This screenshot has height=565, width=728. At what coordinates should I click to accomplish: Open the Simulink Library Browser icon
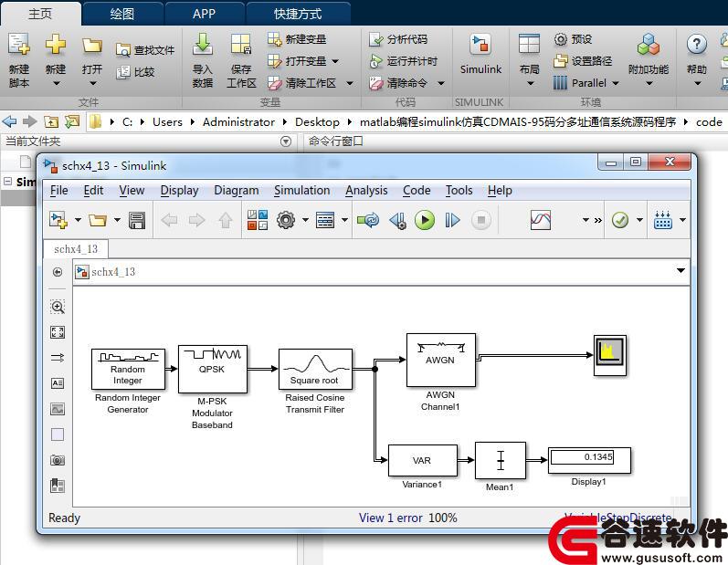(x=258, y=220)
